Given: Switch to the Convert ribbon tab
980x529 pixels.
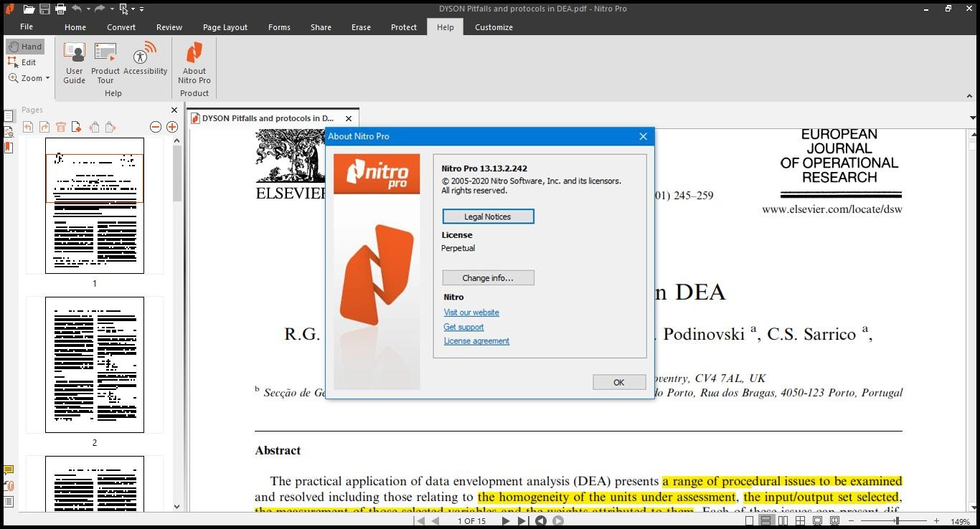Looking at the screenshot, I should [x=121, y=27].
